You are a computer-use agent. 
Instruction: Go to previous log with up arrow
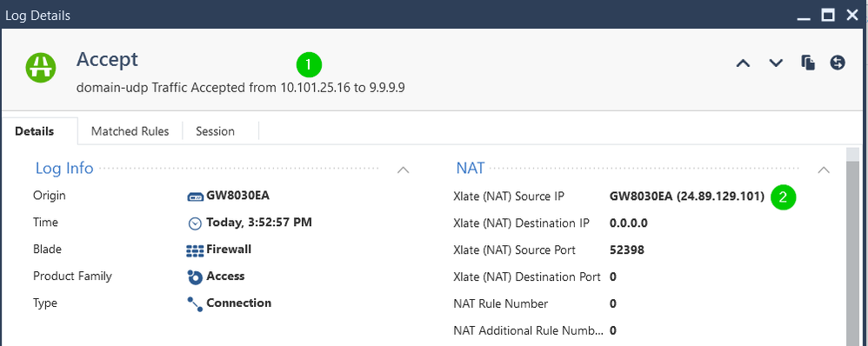(x=743, y=63)
